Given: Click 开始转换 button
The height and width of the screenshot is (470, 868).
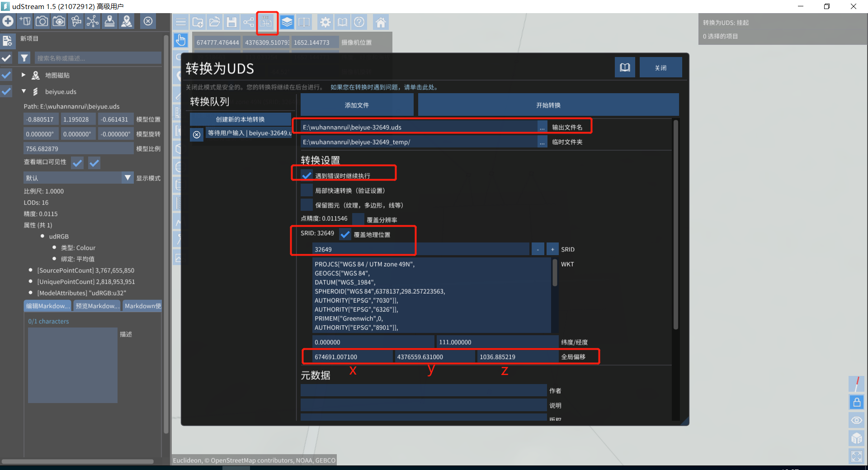Looking at the screenshot, I should (548, 105).
